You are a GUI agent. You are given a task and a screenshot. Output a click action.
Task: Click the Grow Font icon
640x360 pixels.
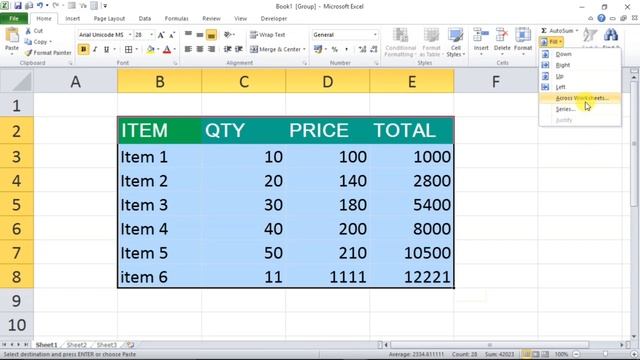click(x=161, y=35)
